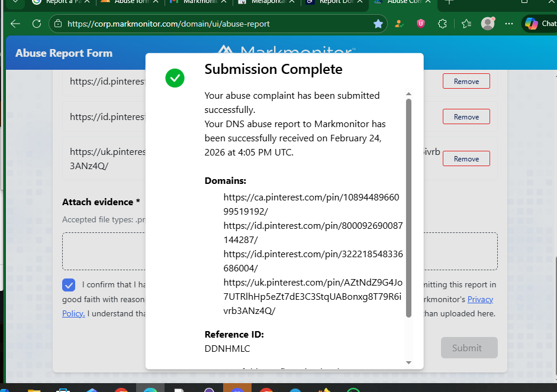Open the tab search chevron dropdown
This screenshot has height=392, width=557.
[x=15, y=2]
